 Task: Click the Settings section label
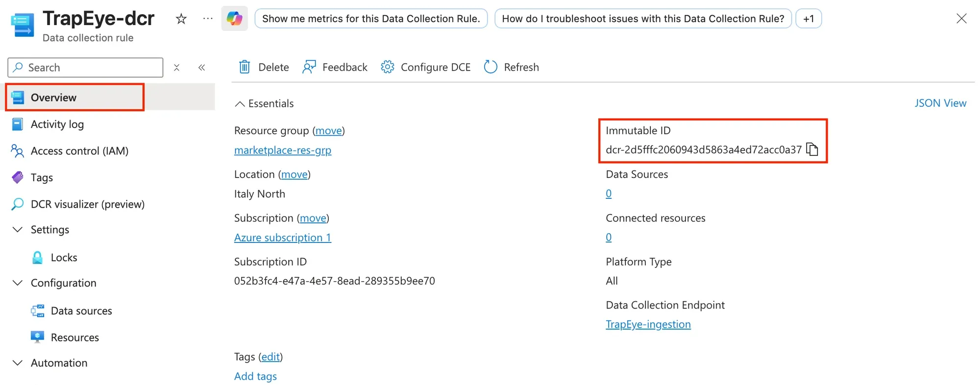pos(50,230)
